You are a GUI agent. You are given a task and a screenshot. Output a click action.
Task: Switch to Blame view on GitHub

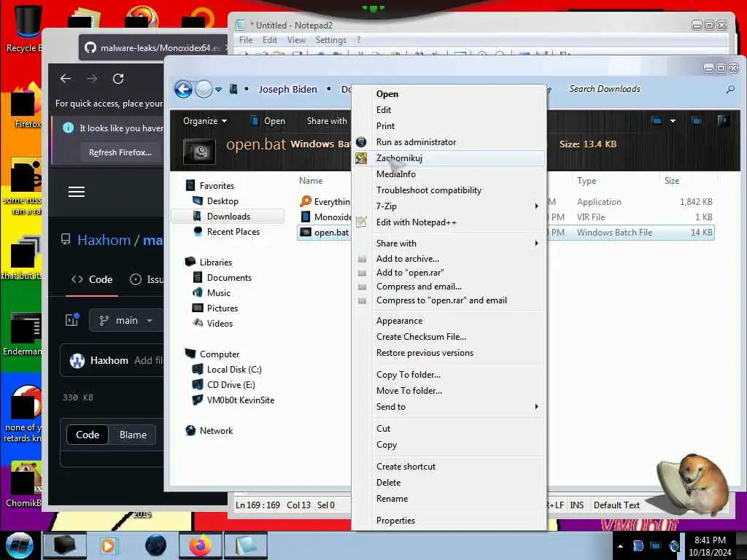point(133,435)
